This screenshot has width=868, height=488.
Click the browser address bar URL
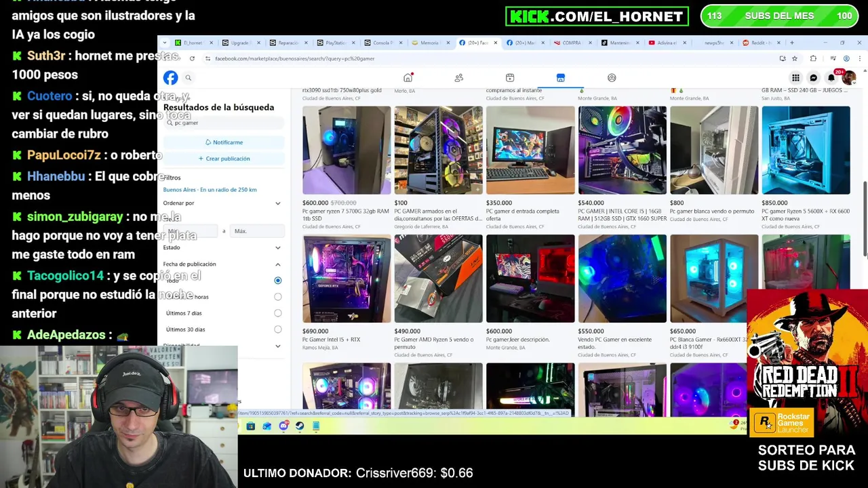[294, 59]
